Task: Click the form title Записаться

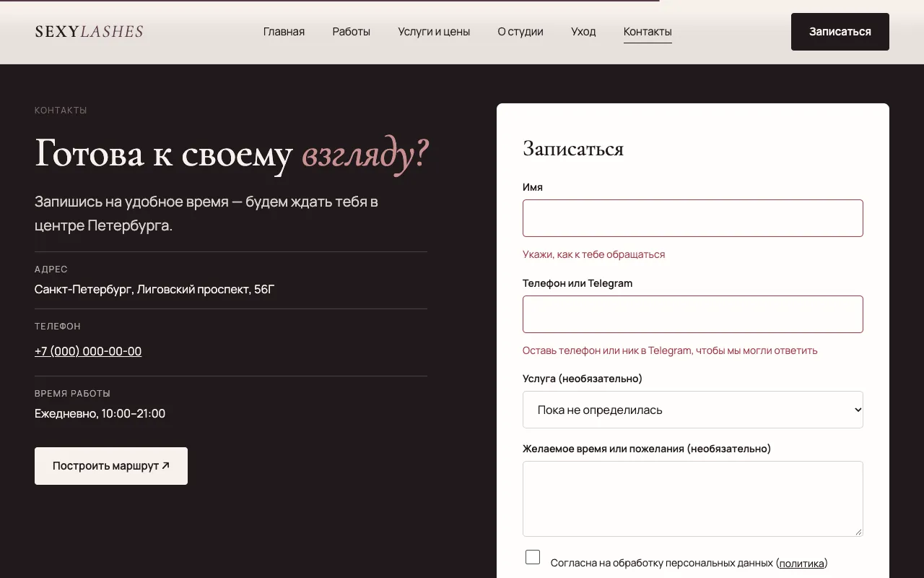Action: pyautogui.click(x=573, y=148)
